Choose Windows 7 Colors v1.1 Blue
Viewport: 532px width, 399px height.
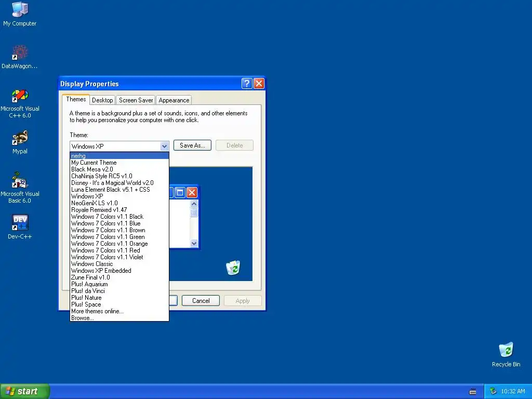tap(119, 223)
